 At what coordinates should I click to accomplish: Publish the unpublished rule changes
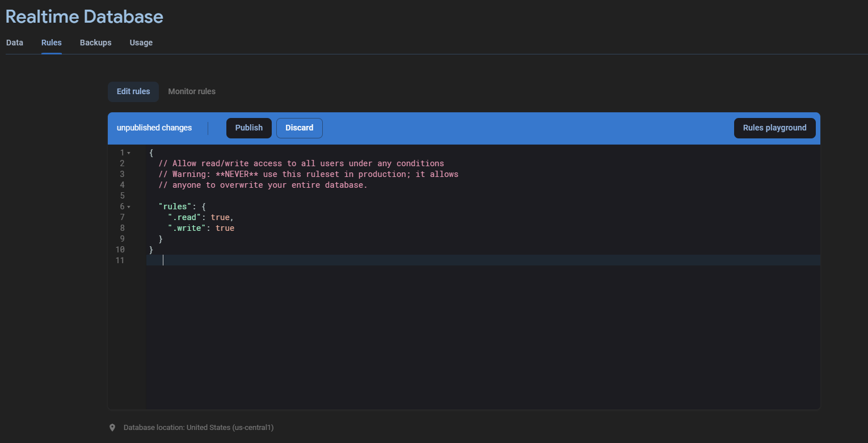coord(249,128)
